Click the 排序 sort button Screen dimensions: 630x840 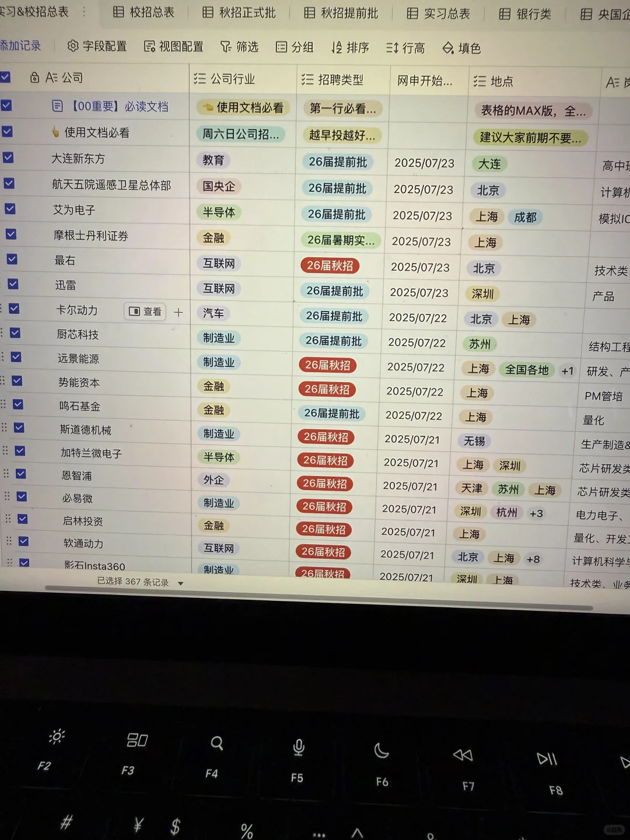tap(350, 47)
